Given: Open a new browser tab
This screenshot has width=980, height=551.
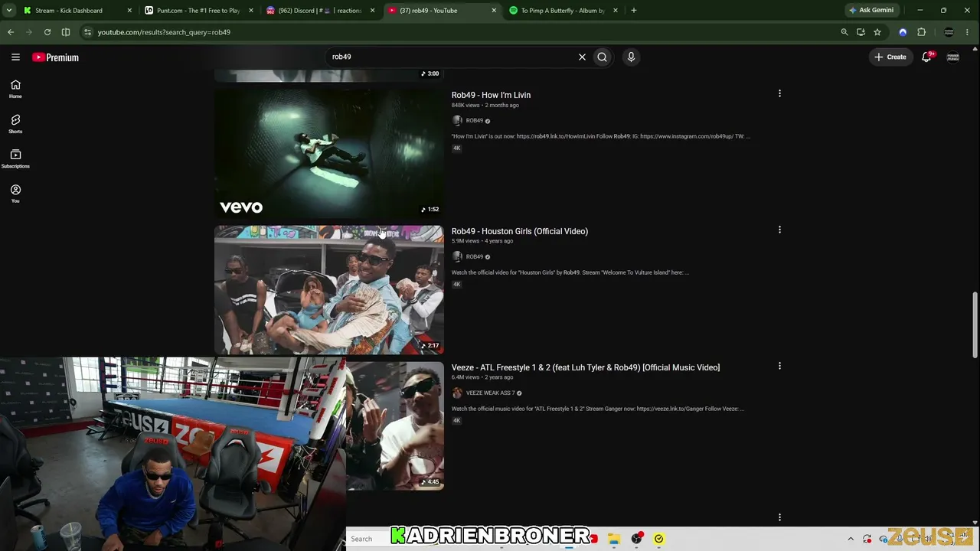Looking at the screenshot, I should click(634, 11).
